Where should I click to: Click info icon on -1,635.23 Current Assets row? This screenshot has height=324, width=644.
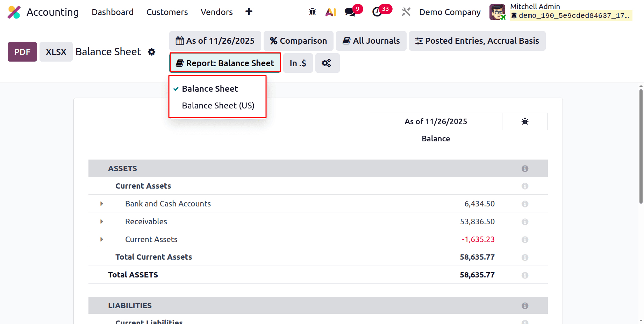(525, 240)
